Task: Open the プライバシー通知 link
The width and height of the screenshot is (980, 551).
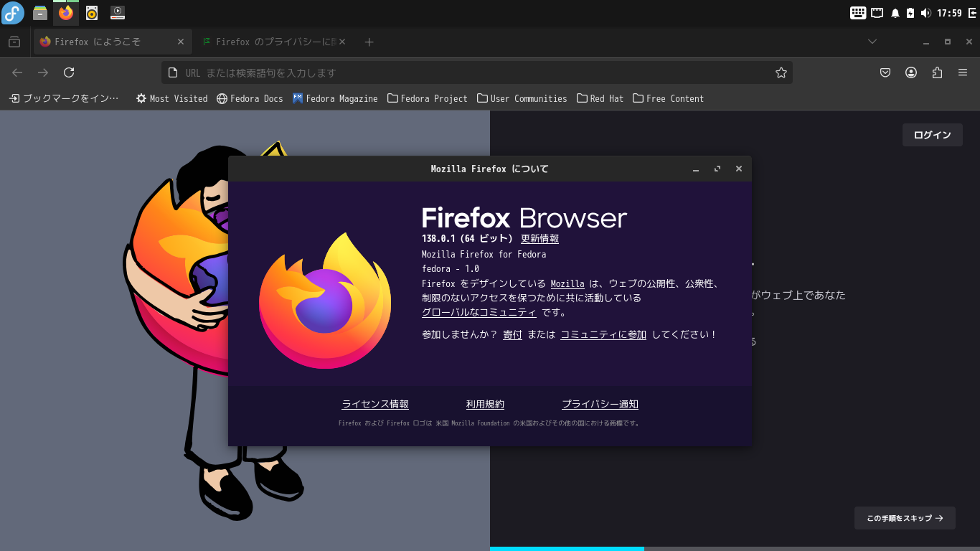Action: tap(600, 405)
